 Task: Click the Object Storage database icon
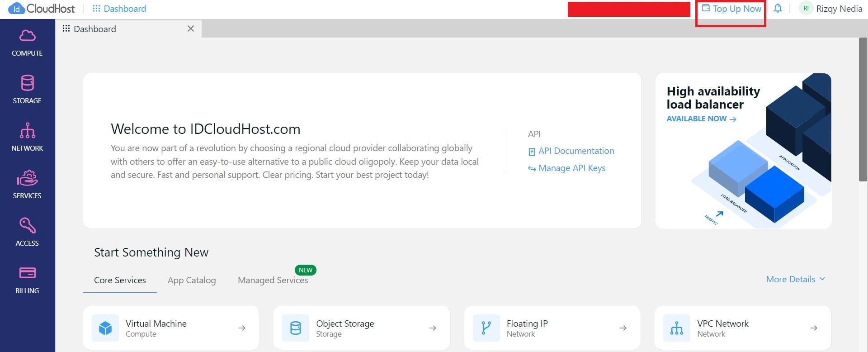[x=296, y=328]
